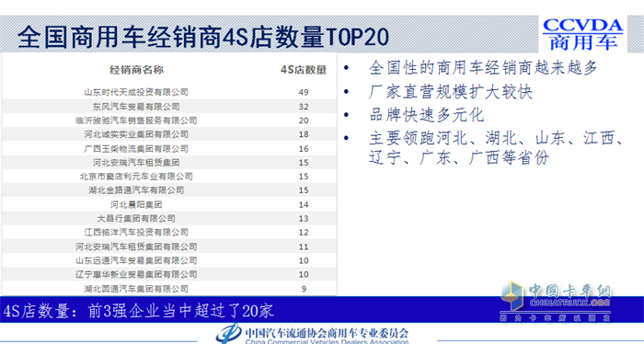Select bullet text 品牌快速多元化

click(427, 115)
